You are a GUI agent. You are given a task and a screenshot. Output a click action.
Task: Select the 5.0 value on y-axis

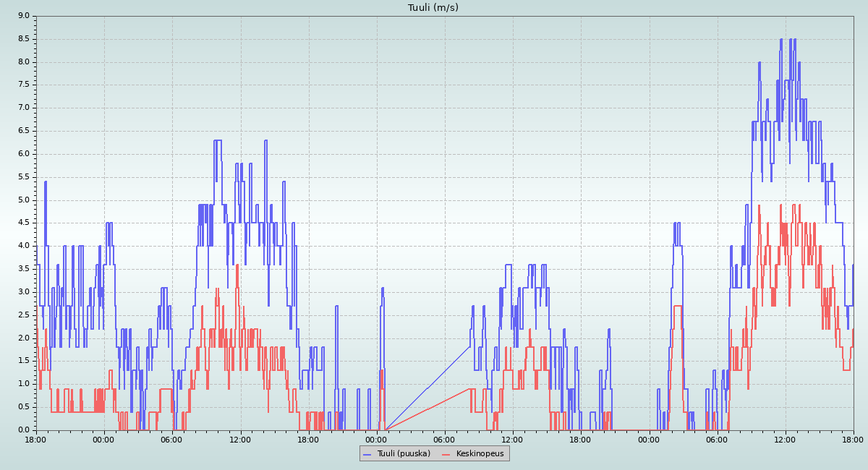pos(24,200)
